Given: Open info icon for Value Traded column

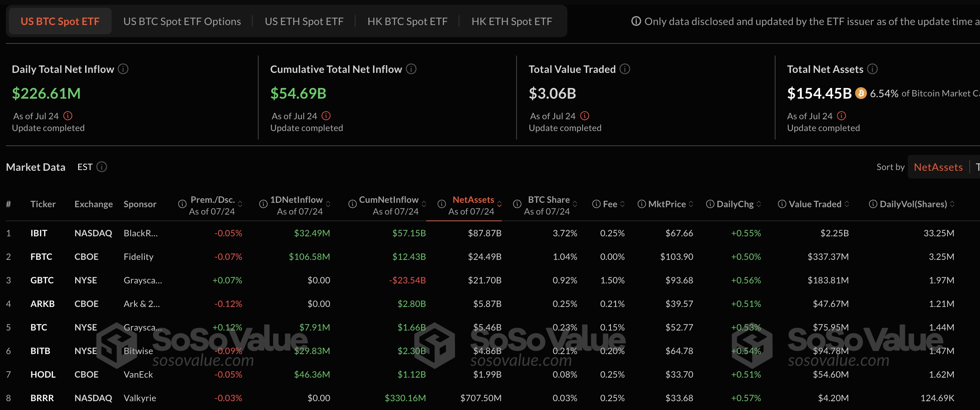Looking at the screenshot, I should pos(782,204).
